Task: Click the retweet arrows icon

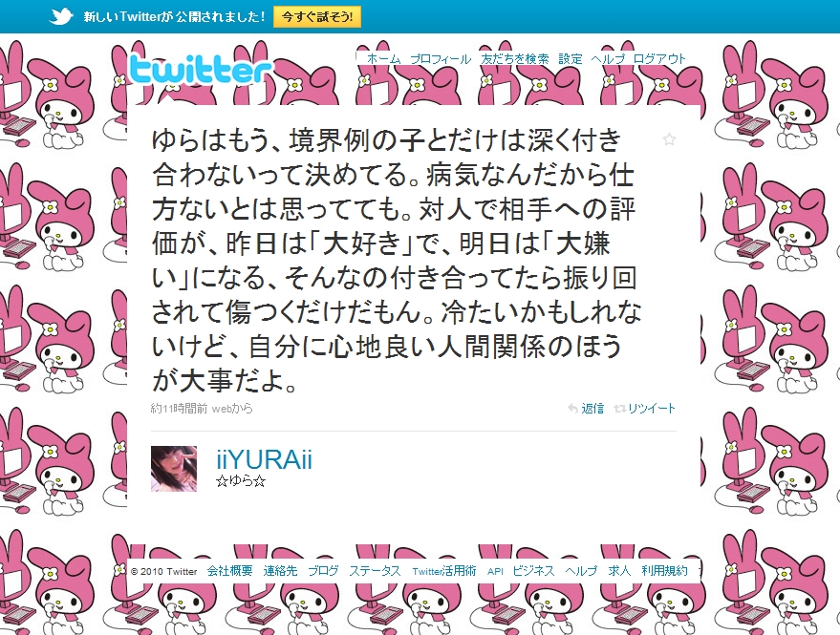Action: [x=620, y=409]
